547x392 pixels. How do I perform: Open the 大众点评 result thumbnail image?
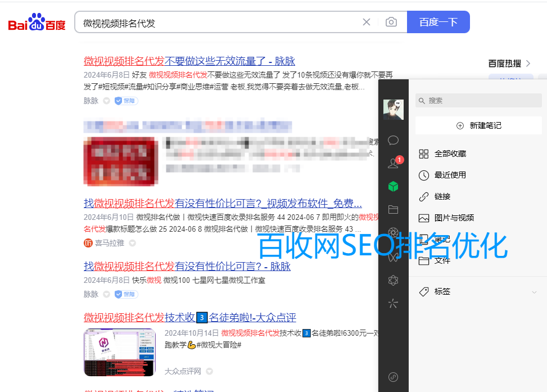[x=120, y=352]
